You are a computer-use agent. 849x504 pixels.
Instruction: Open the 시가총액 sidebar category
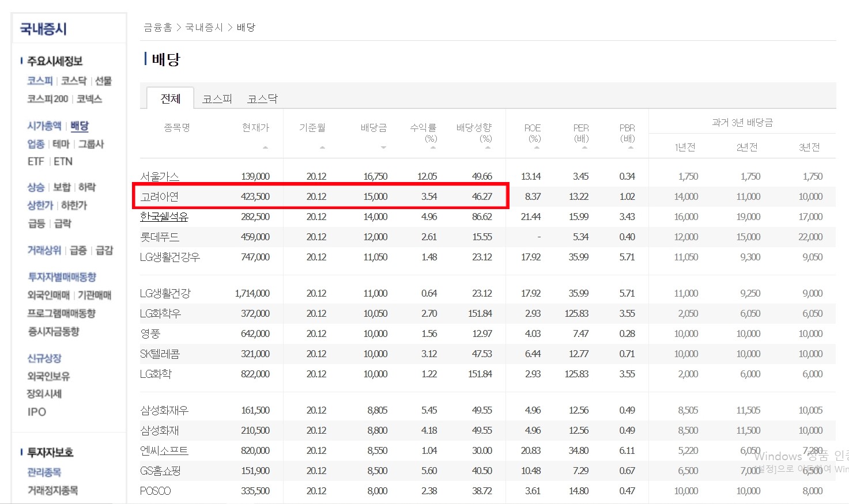click(45, 126)
